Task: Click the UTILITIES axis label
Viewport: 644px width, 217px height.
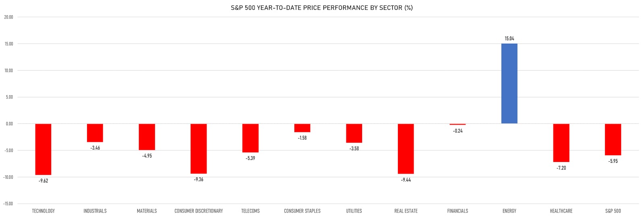Action: [x=354, y=211]
